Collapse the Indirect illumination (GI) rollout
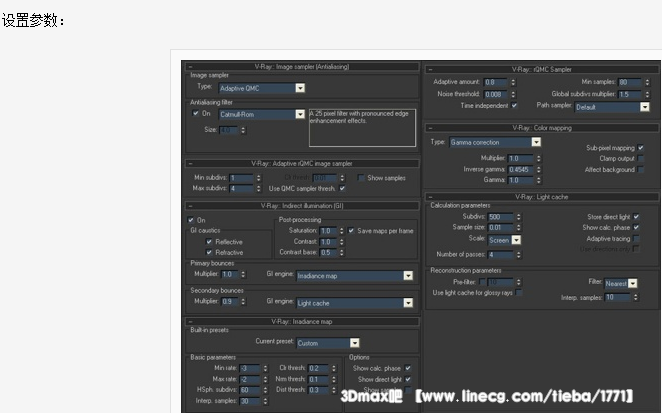 190,206
